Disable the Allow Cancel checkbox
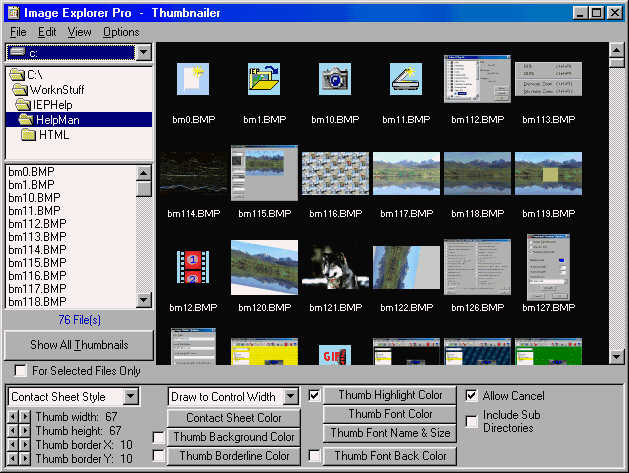This screenshot has width=629, height=473. click(x=472, y=396)
